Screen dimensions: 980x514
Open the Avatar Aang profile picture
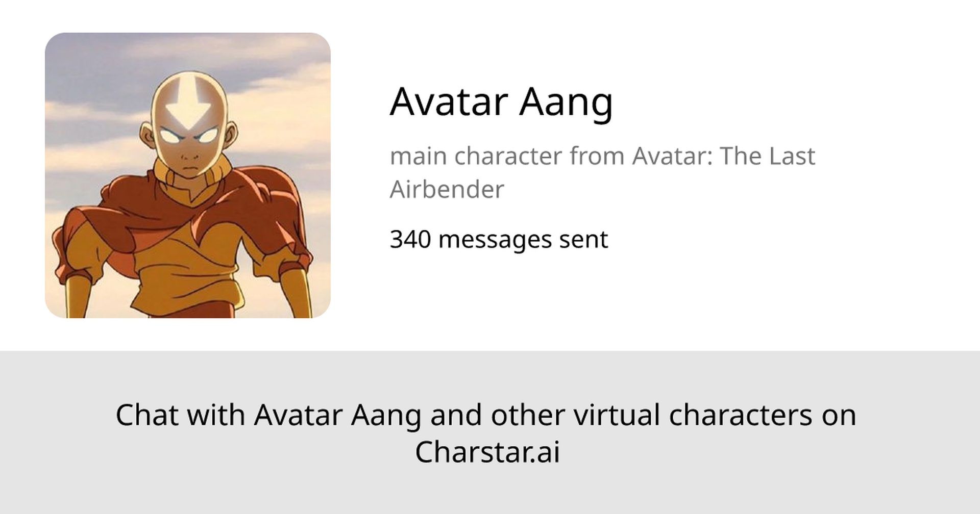(188, 175)
